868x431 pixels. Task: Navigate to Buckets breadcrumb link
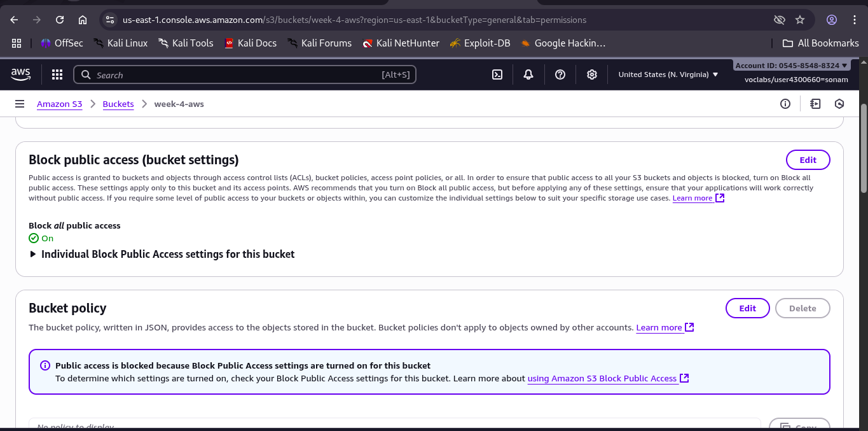coord(118,104)
